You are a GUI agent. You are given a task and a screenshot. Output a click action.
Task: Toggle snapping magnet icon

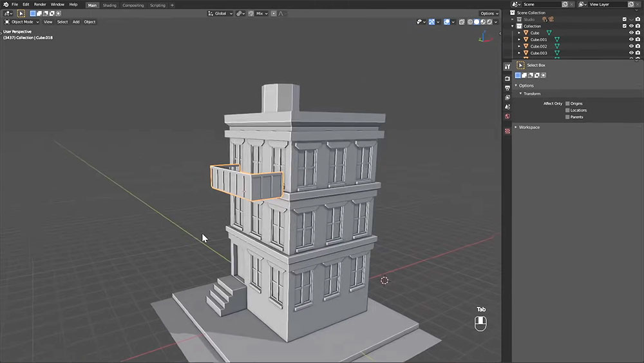point(251,14)
